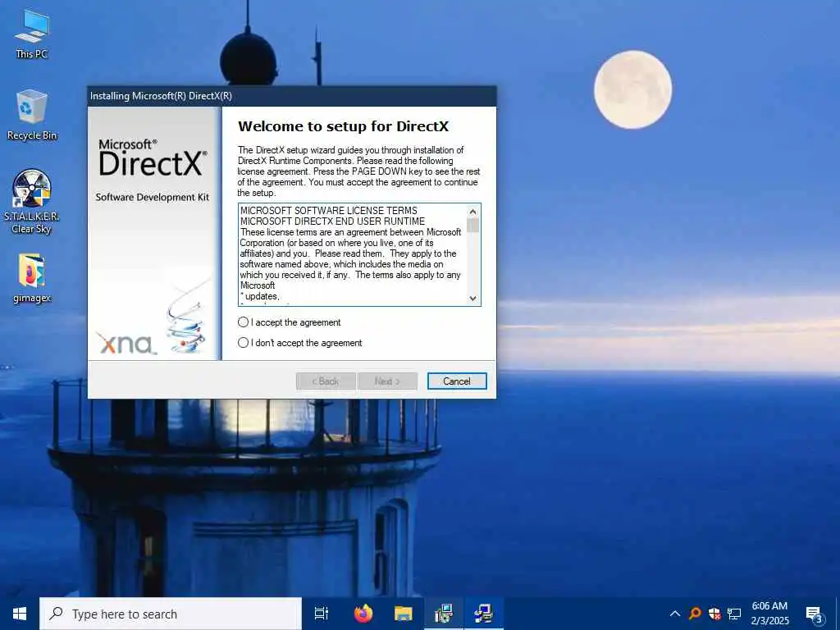Open Task View from the taskbar
840x630 pixels.
tap(322, 614)
